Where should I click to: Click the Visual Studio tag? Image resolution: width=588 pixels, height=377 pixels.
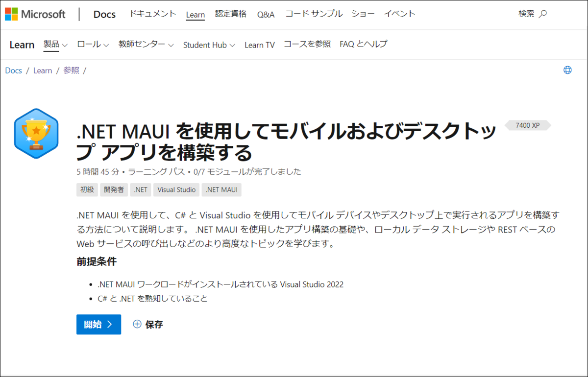tap(176, 189)
